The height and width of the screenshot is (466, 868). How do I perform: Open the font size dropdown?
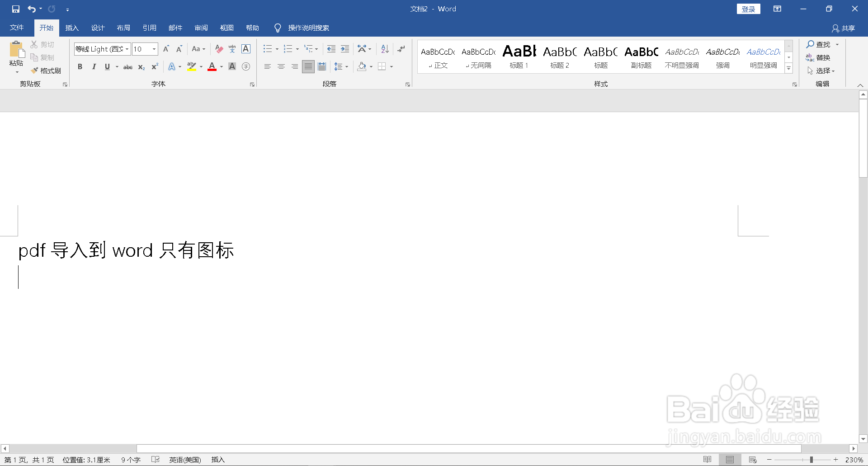pos(154,49)
